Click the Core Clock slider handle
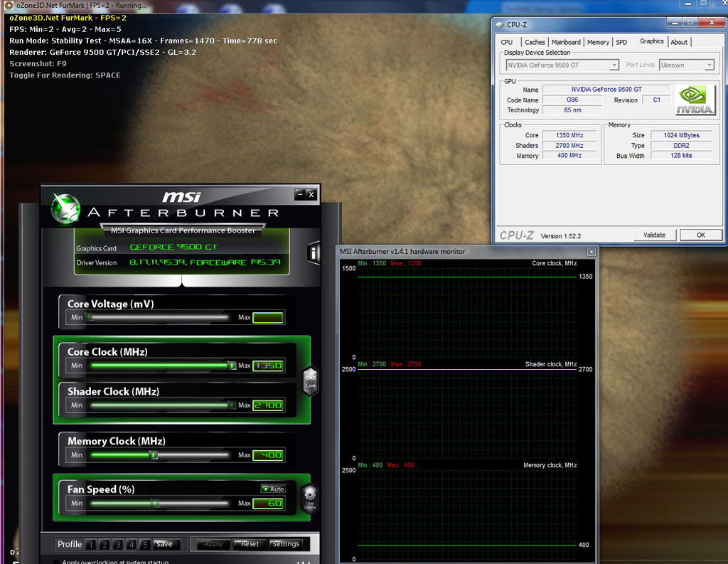 [x=232, y=366]
